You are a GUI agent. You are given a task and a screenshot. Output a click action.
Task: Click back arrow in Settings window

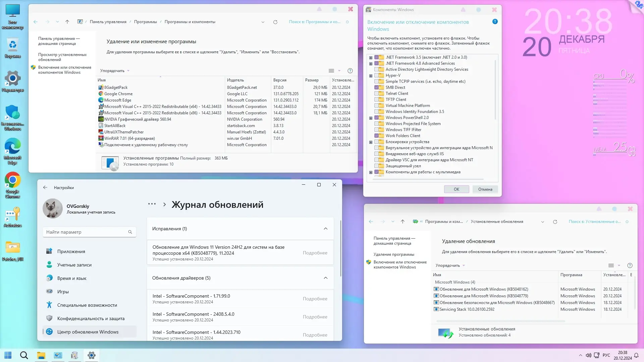pyautogui.click(x=45, y=188)
